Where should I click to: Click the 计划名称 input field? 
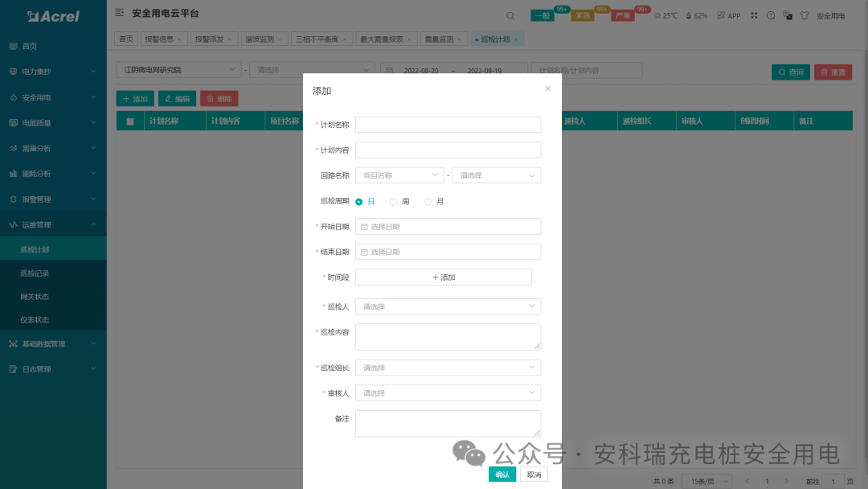click(448, 125)
